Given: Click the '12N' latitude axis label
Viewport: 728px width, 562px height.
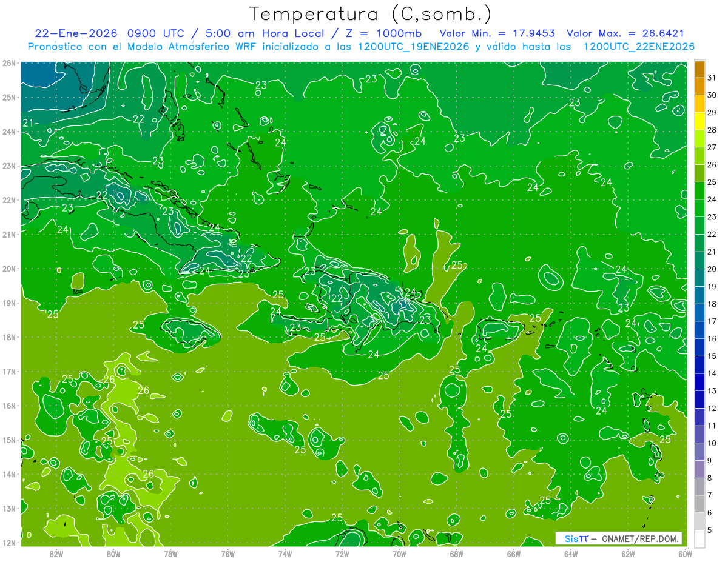Looking at the screenshot, I should pyautogui.click(x=9, y=543).
